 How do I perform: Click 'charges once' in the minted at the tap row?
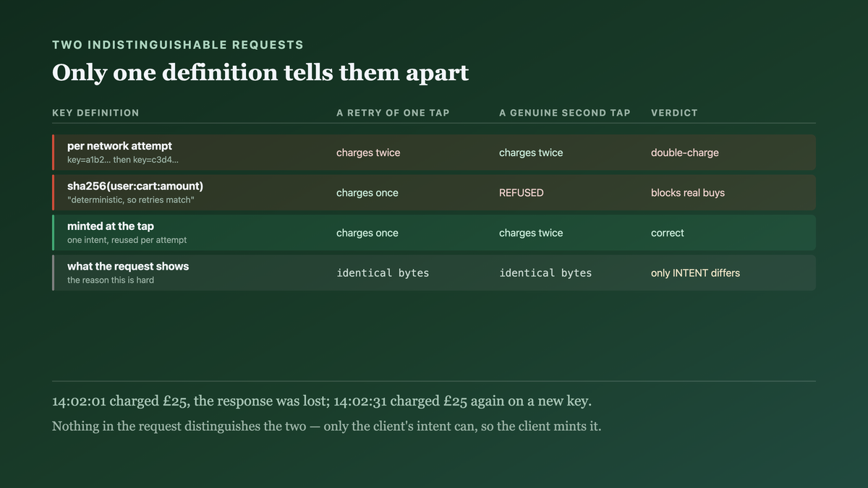click(x=367, y=233)
